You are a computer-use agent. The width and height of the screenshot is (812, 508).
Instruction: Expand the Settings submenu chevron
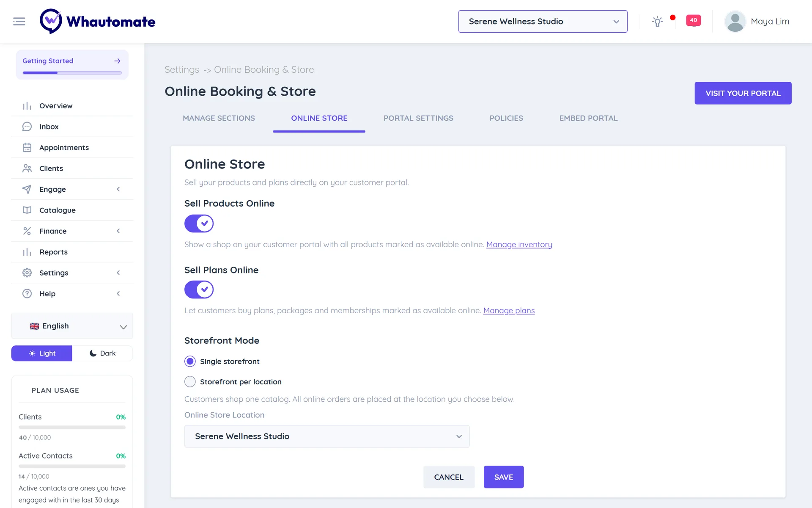point(118,273)
